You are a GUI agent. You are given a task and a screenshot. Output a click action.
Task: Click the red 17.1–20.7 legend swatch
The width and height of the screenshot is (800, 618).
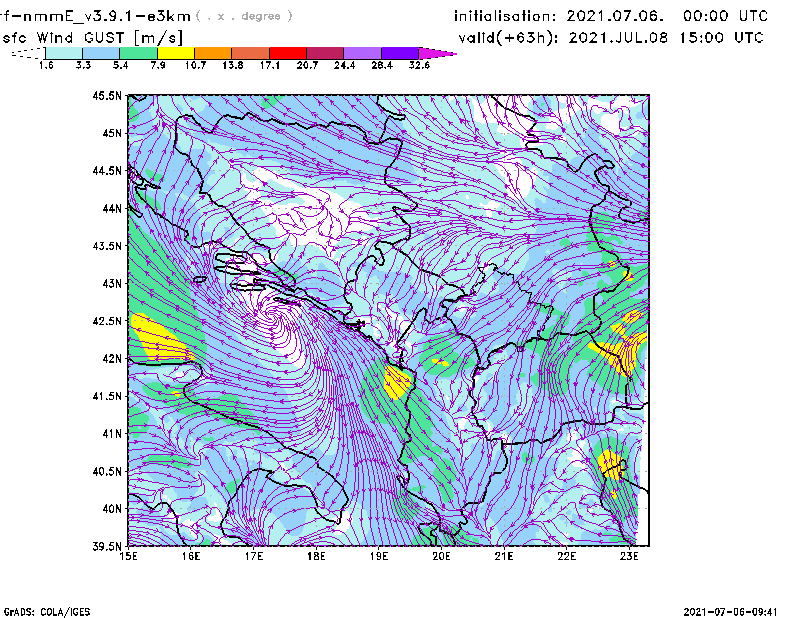[x=288, y=53]
